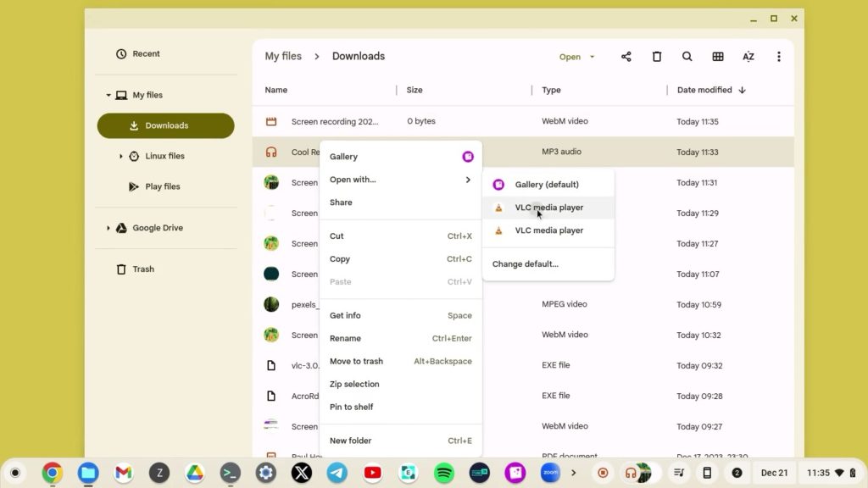868x488 pixels.
Task: Choose Copy from the context menu
Action: pyautogui.click(x=400, y=259)
